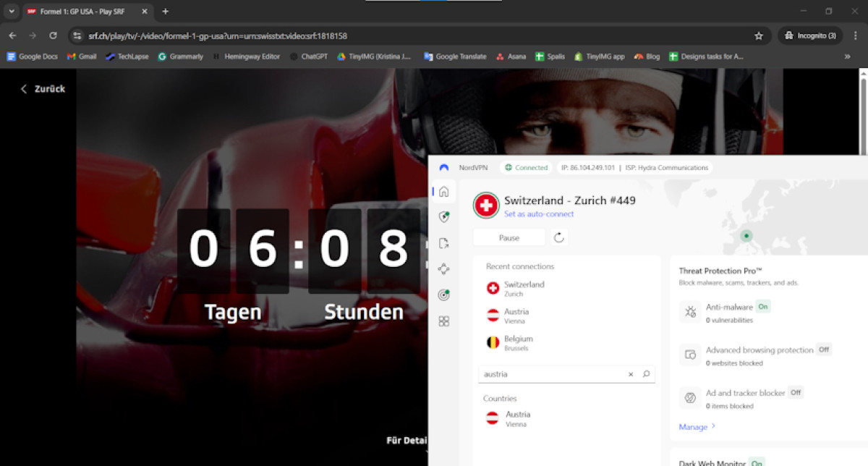Expand Manage under Threat Protection Pro
Viewport: 868px width, 466px height.
pos(697,427)
